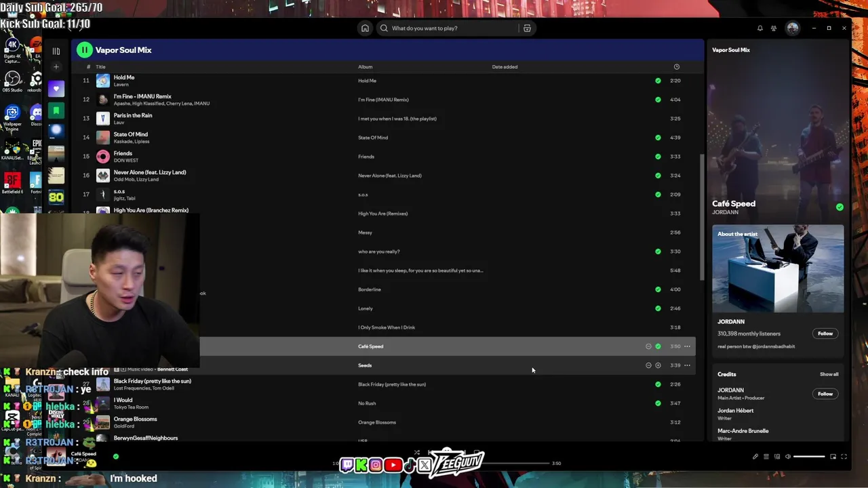This screenshot has width=868, height=488.
Task: Toggle shuffle in player bar
Action: [416, 453]
